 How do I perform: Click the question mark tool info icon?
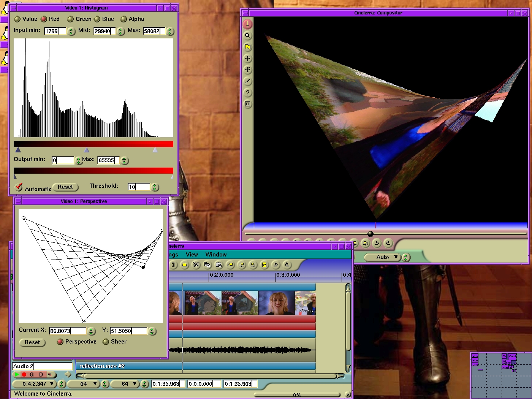click(247, 93)
